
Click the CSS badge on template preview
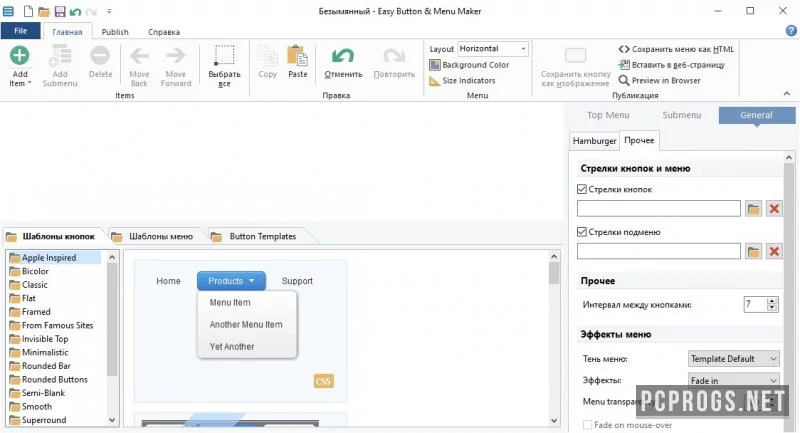click(x=323, y=381)
